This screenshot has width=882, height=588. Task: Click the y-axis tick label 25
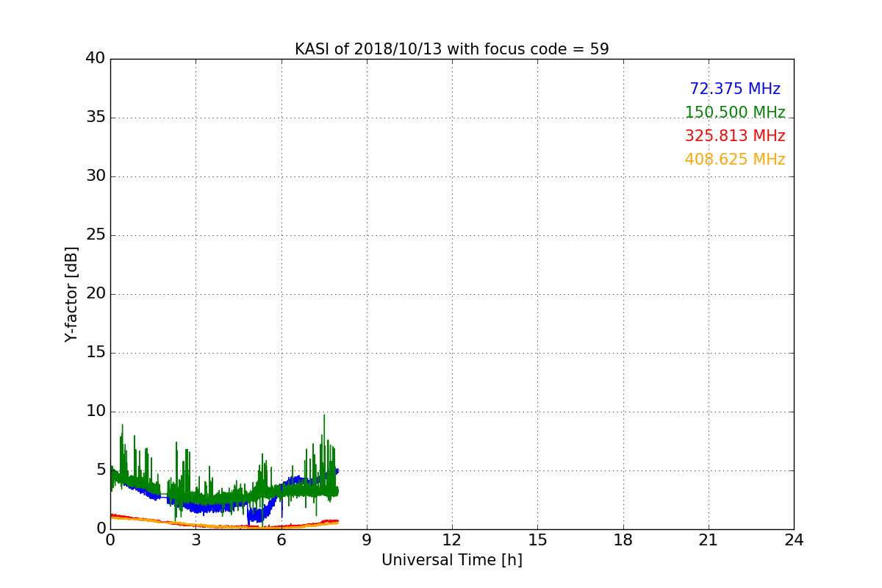coord(96,235)
